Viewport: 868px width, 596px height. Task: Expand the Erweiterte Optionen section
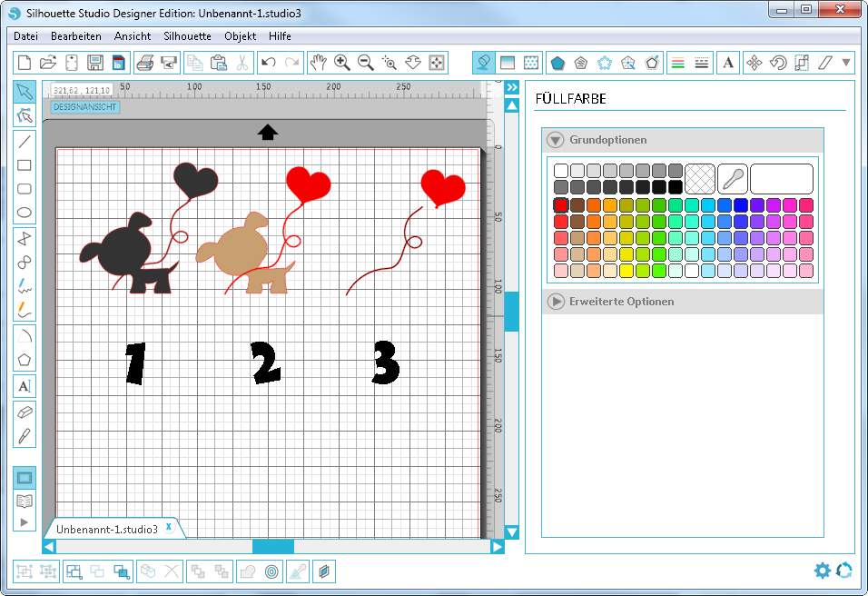pos(556,301)
